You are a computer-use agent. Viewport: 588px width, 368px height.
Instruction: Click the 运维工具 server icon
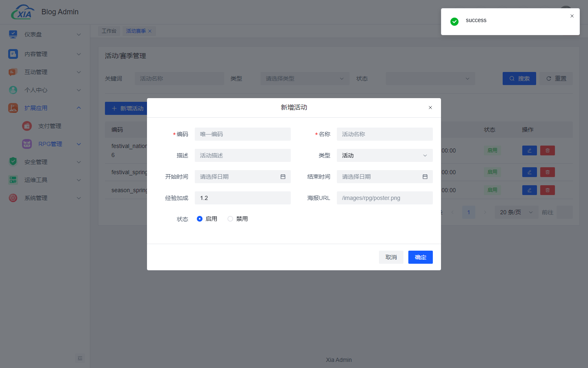click(x=13, y=180)
